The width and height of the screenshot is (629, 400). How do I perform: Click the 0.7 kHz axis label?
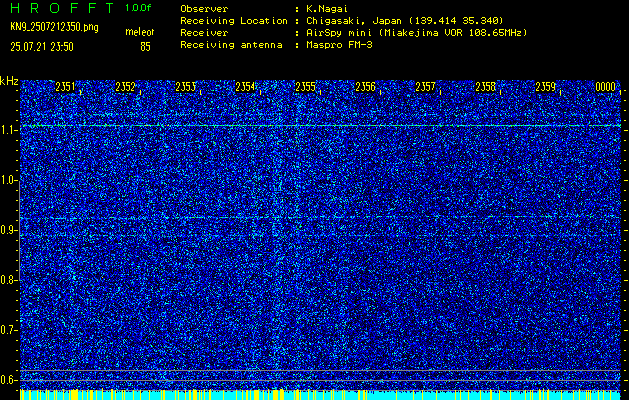pyautogui.click(x=8, y=330)
